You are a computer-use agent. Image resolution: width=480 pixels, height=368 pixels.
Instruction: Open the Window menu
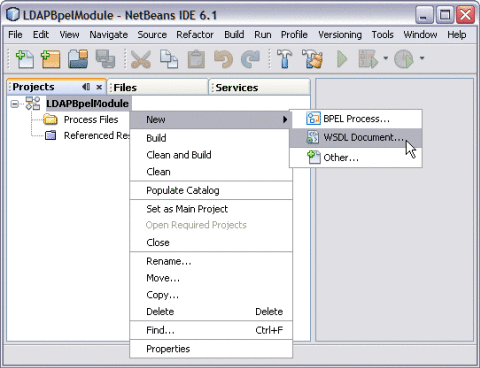(420, 34)
